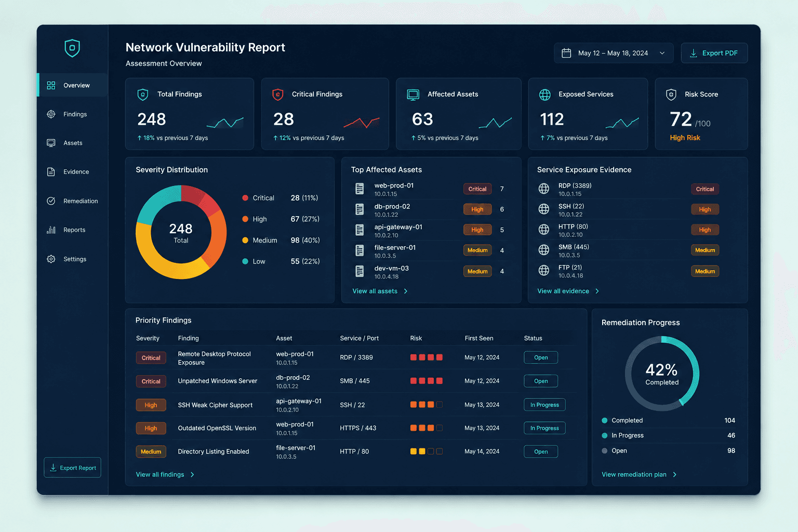Go to the Findings section
This screenshot has width=798, height=532.
point(73,114)
